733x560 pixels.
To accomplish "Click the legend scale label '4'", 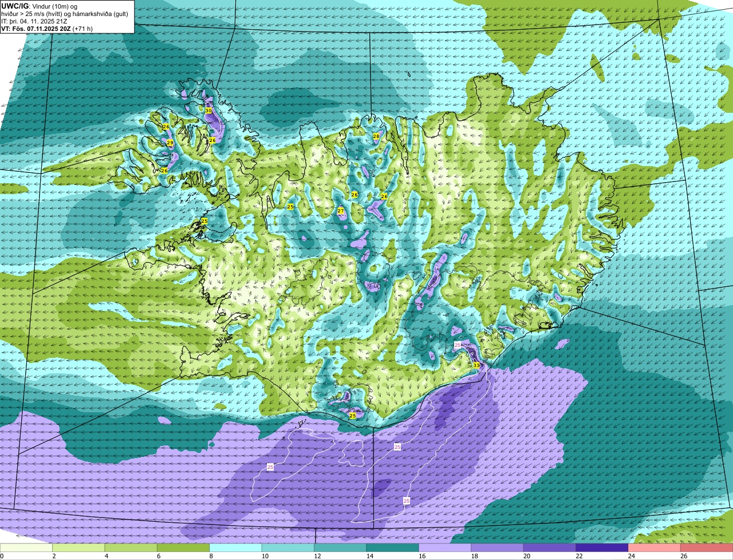I will coord(107,555).
